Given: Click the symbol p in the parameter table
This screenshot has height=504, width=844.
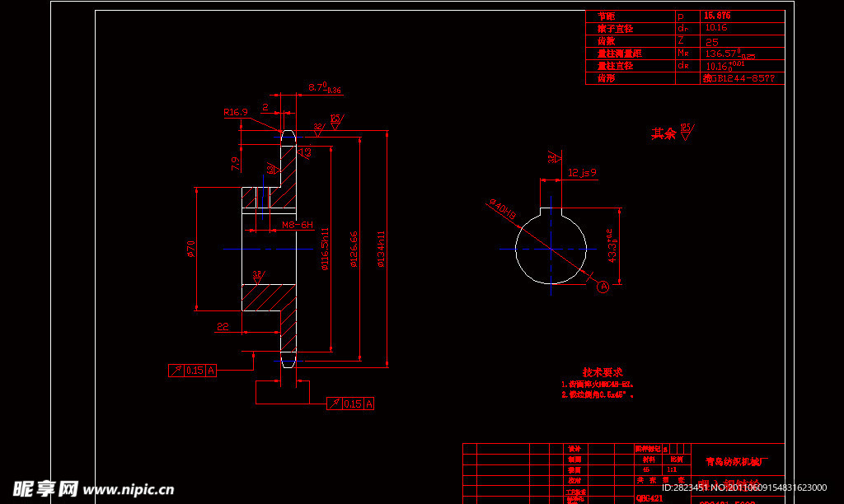Looking at the screenshot, I should pos(681,16).
